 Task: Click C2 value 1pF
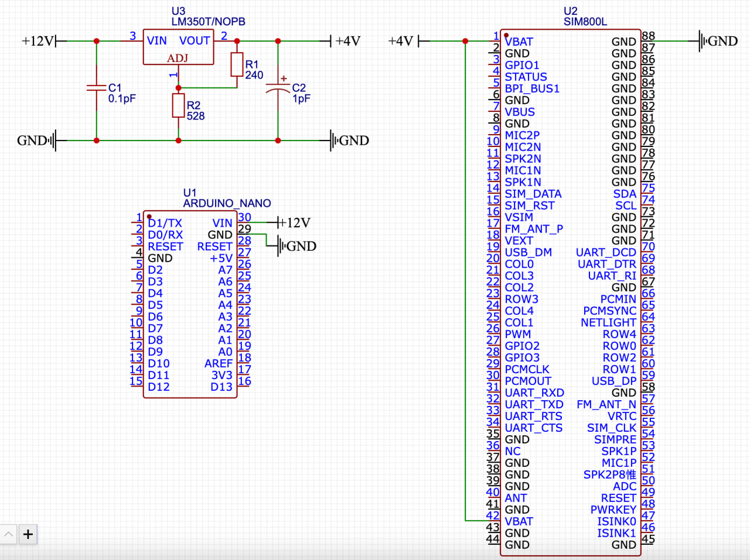point(301,98)
